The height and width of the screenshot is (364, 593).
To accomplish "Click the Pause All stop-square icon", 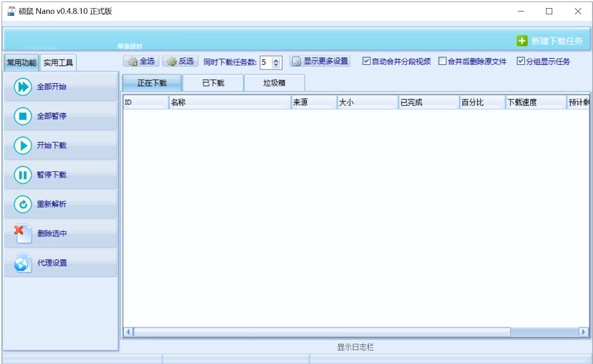I will (22, 116).
